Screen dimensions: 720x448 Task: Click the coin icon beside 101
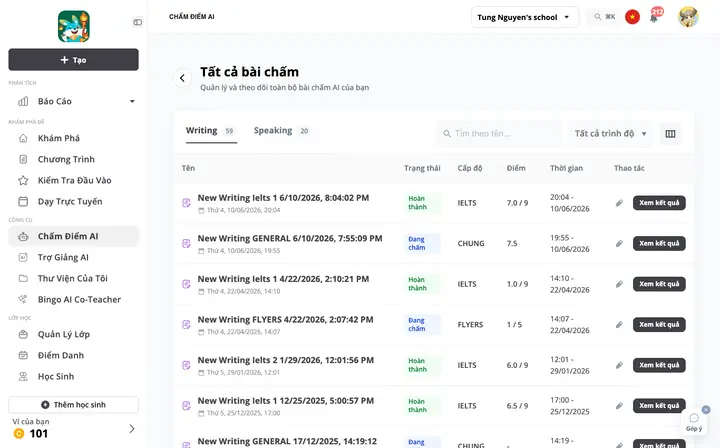(x=19, y=433)
